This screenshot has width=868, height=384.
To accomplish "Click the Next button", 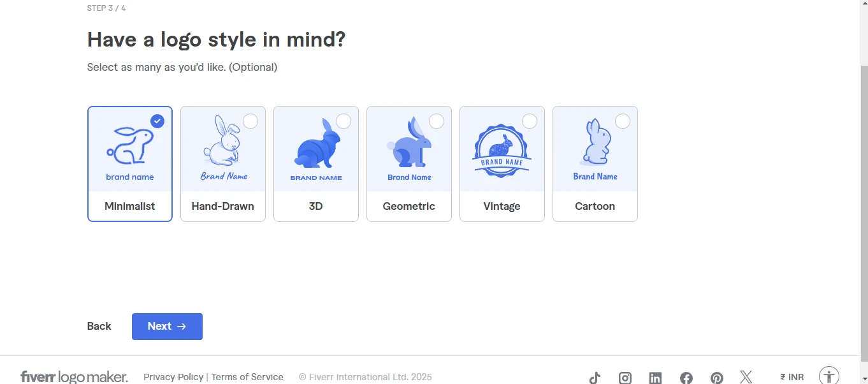I will [x=167, y=327].
